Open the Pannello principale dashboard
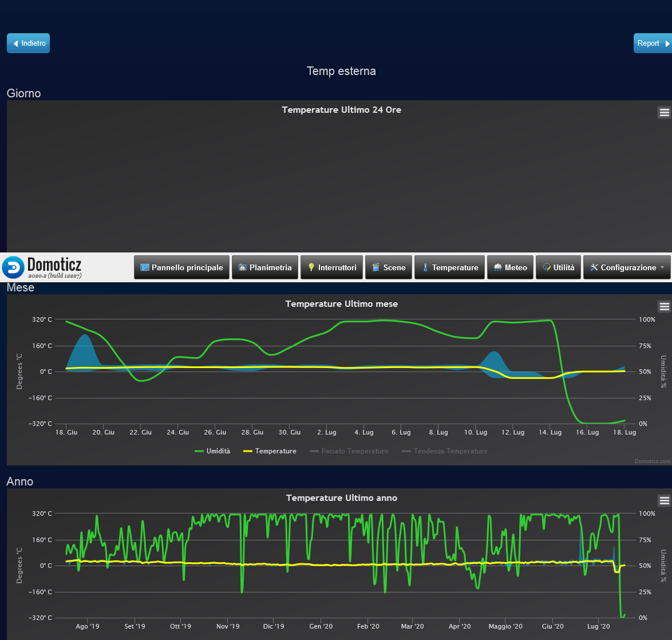Screen dimensions: 672x640 coord(181,267)
